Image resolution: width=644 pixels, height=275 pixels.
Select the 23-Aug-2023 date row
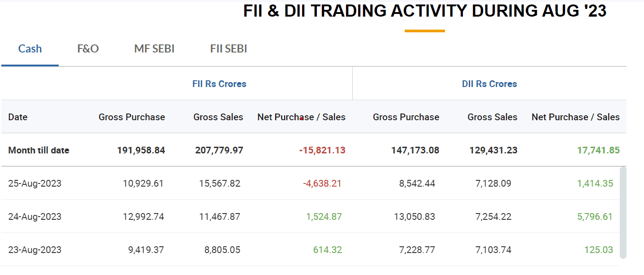pos(35,250)
